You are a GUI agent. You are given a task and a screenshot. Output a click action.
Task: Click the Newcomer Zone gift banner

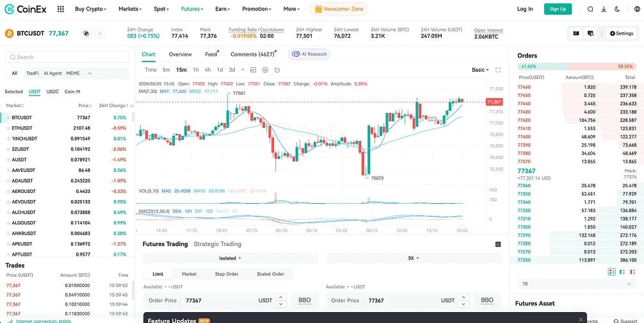[339, 9]
